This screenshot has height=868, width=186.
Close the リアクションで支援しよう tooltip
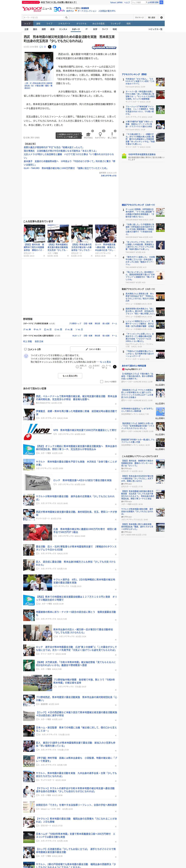[81, 134]
